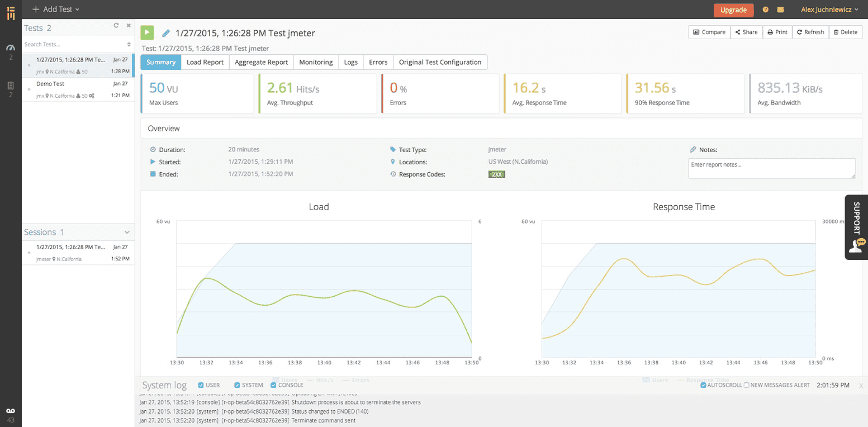Open the Add Test dropdown

click(x=55, y=10)
